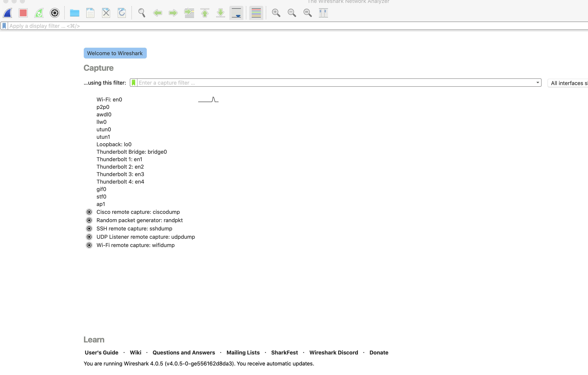This screenshot has width=588, height=375.
Task: Select the utun0 interface
Action: click(103, 129)
